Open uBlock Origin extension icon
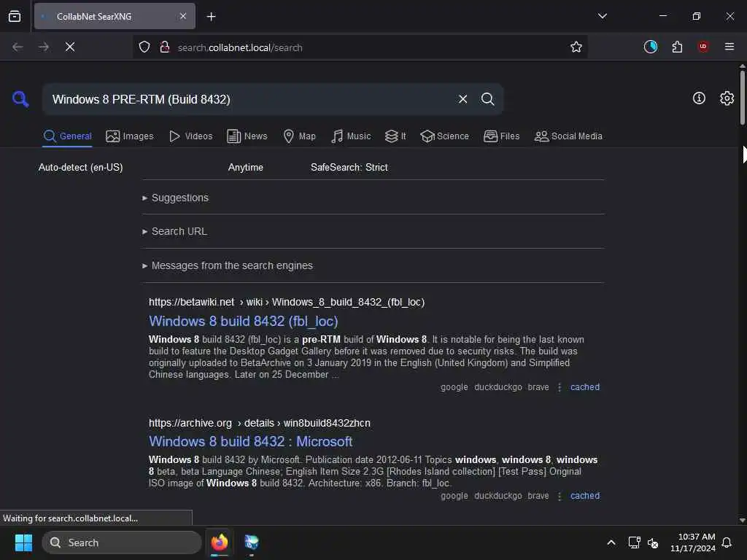Viewport: 747px width, 560px height. 703,47
